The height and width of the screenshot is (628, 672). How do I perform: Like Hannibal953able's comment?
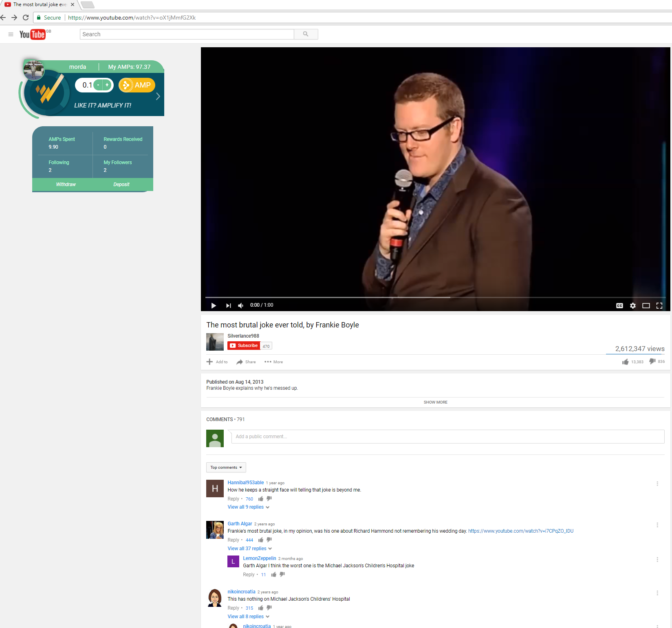(261, 499)
